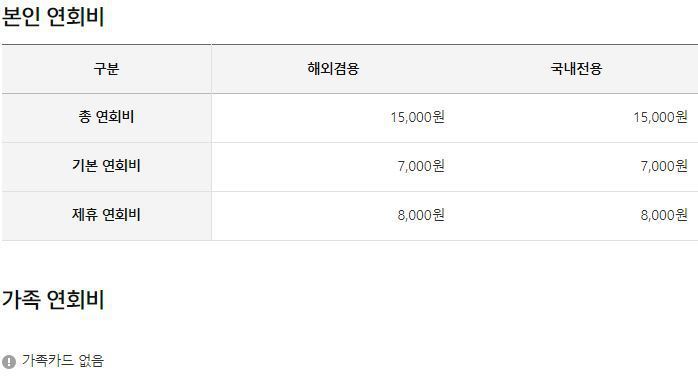
Task: Click the 연회비 word in the 본인 연회비 title
Action: click(x=75, y=17)
